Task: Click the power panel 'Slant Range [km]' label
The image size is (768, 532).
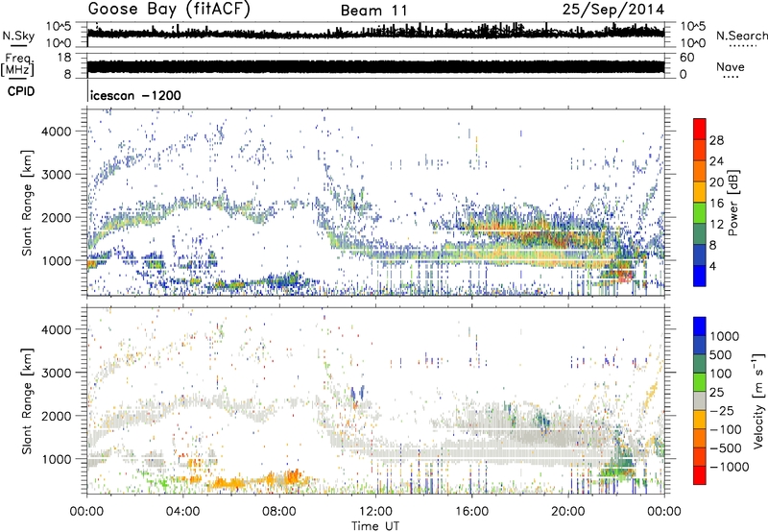Action: pyautogui.click(x=27, y=203)
